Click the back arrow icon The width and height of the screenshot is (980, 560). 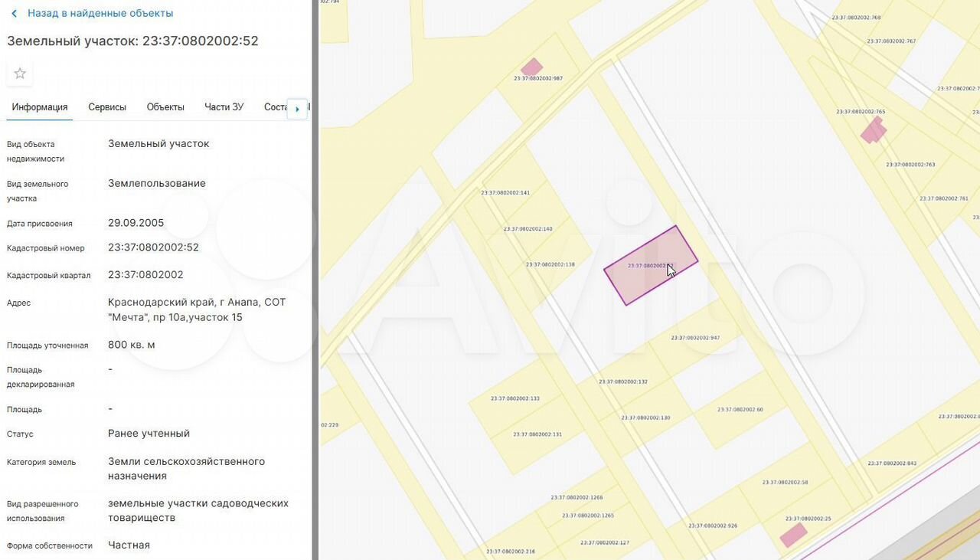(x=14, y=14)
